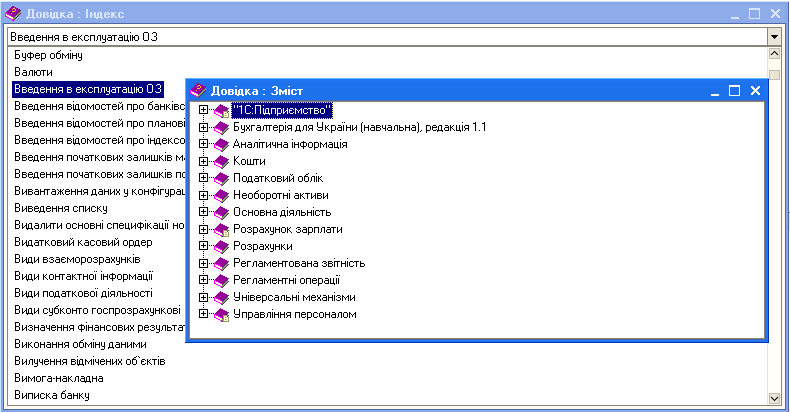Expand the Розрахунки tree node
This screenshot has height=412, width=790.
203,246
